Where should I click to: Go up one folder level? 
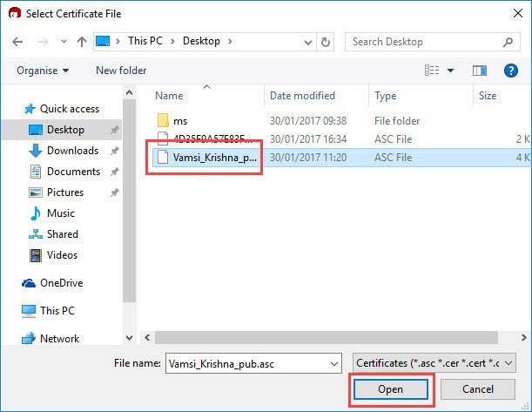point(82,42)
